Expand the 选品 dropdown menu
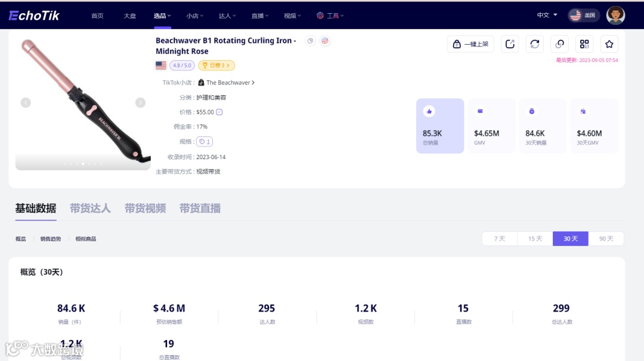 162,15
